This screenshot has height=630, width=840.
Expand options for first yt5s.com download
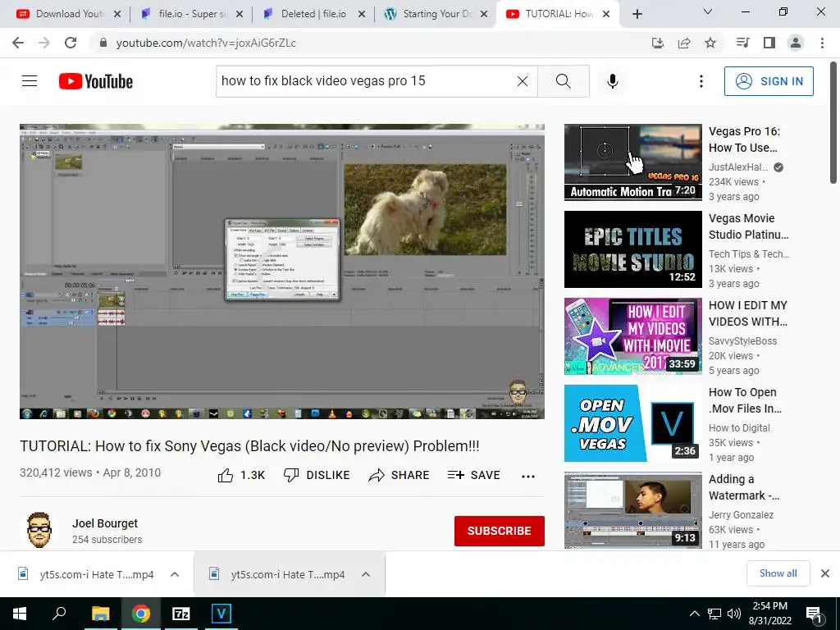175,574
